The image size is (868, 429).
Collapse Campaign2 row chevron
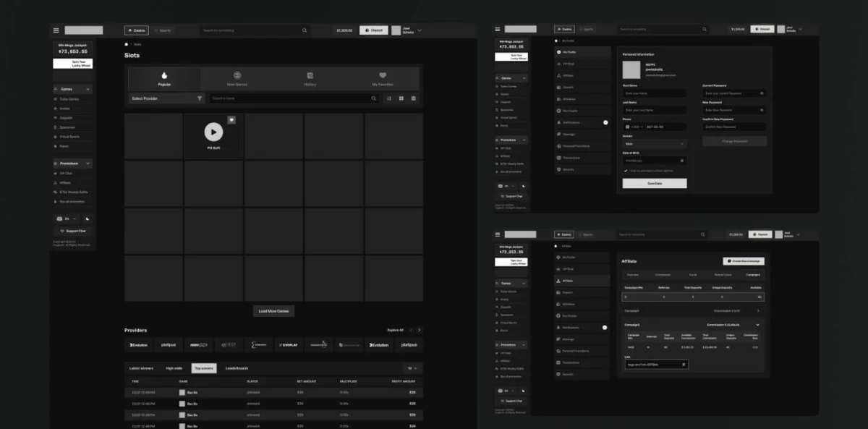(758, 325)
